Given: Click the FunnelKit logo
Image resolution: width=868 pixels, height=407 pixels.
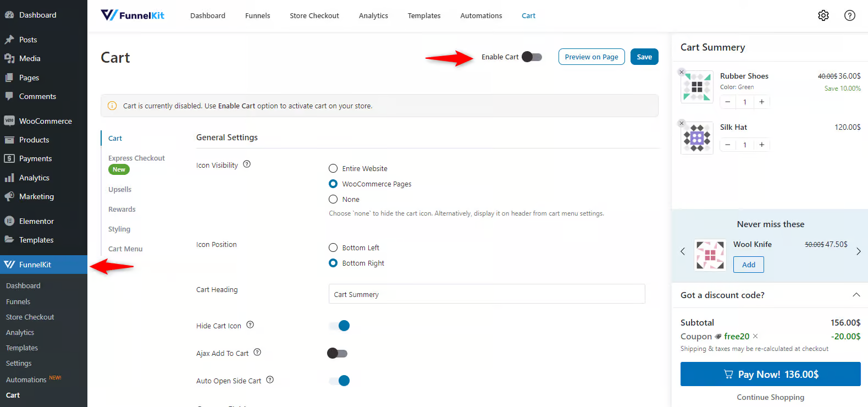Looking at the screenshot, I should pos(132,15).
